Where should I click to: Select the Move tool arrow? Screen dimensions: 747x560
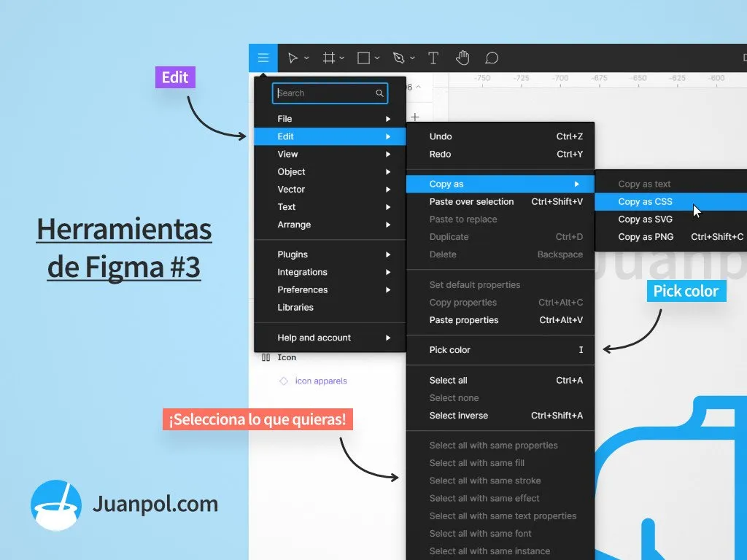point(293,58)
